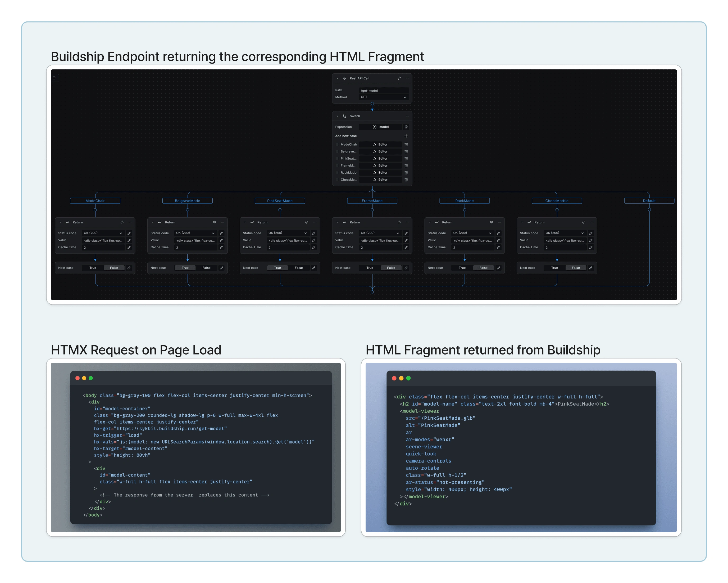Select the FrameMade branch label

372,201
